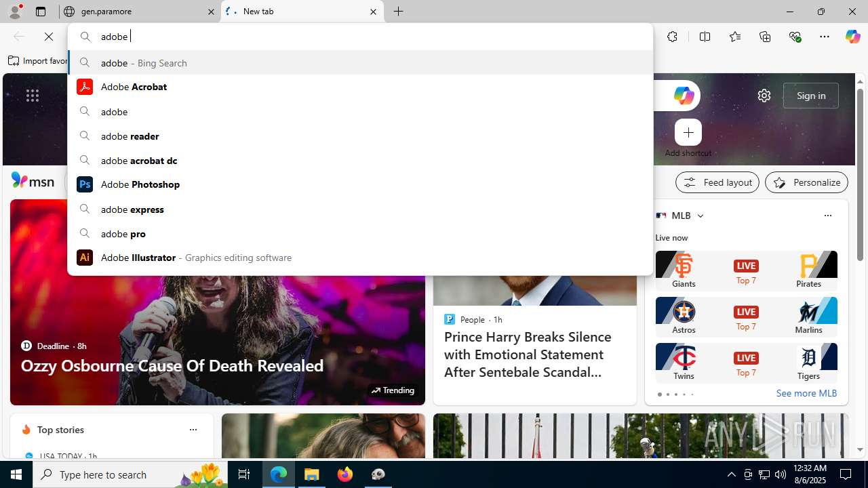Open page settings gear

(x=764, y=96)
